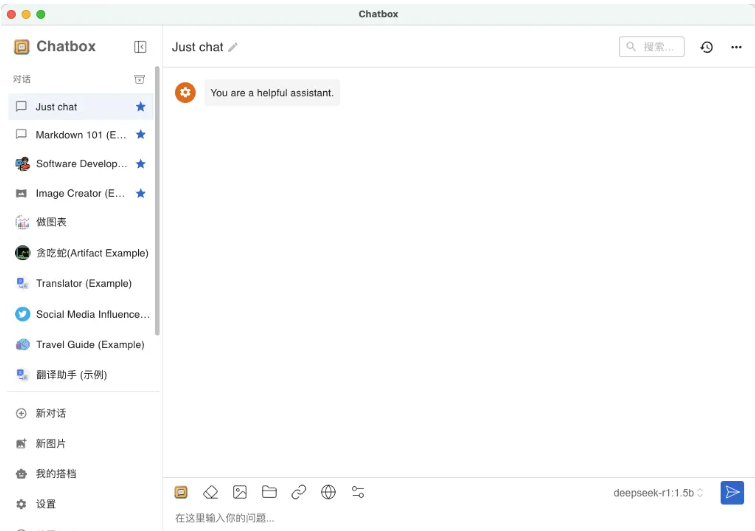Click the robot icon beside 我的搭档
The width and height of the screenshot is (755, 531).
[x=21, y=474]
